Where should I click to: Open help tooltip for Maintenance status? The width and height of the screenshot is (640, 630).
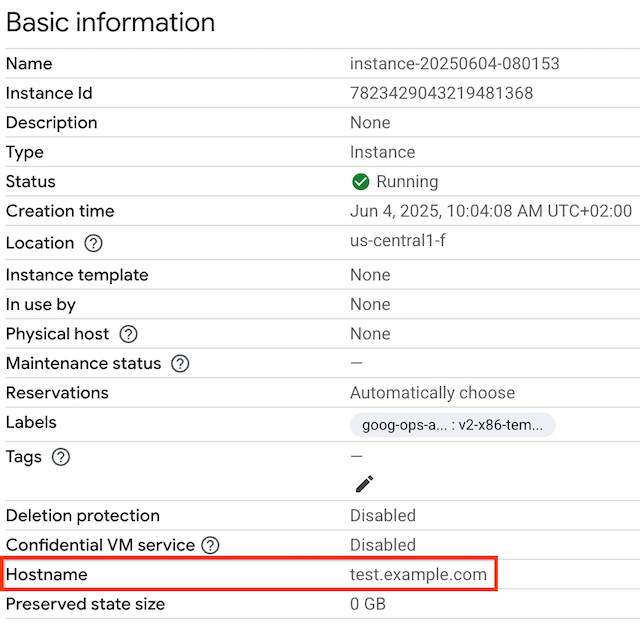click(180, 363)
